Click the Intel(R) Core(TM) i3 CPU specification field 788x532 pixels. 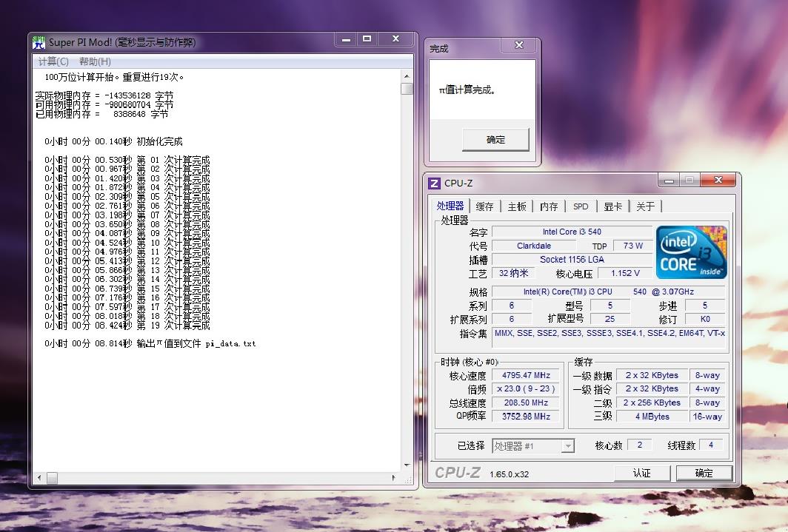609,292
